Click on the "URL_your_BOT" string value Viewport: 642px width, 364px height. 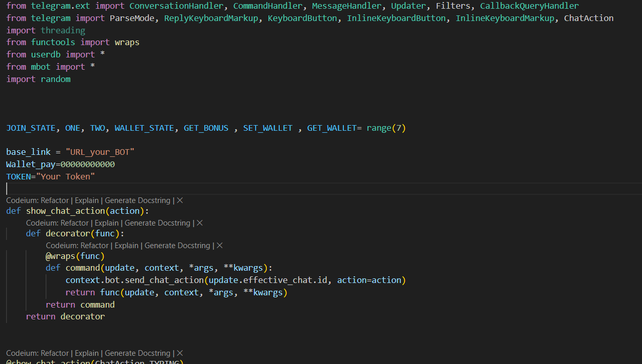100,152
